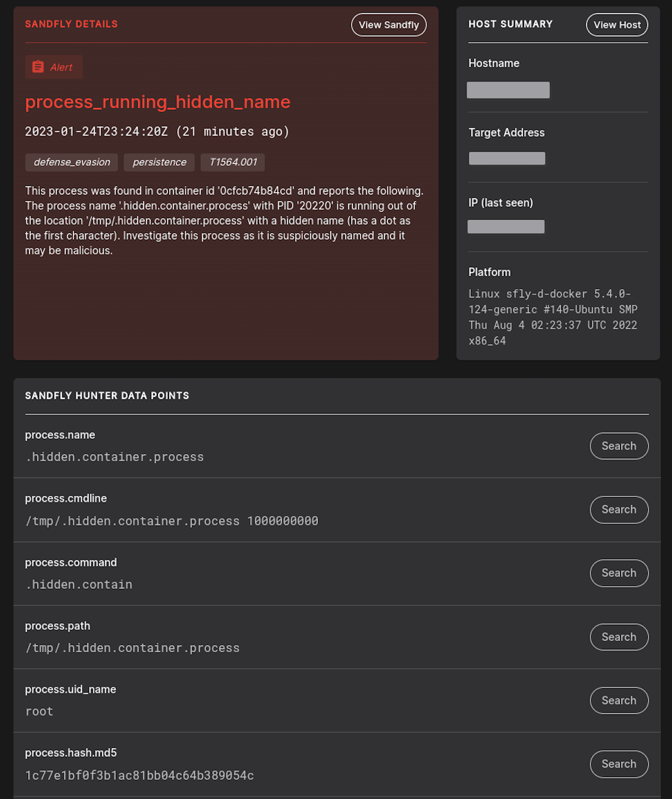Select the redacted Hostname field
This screenshot has height=799, width=672.
(508, 90)
